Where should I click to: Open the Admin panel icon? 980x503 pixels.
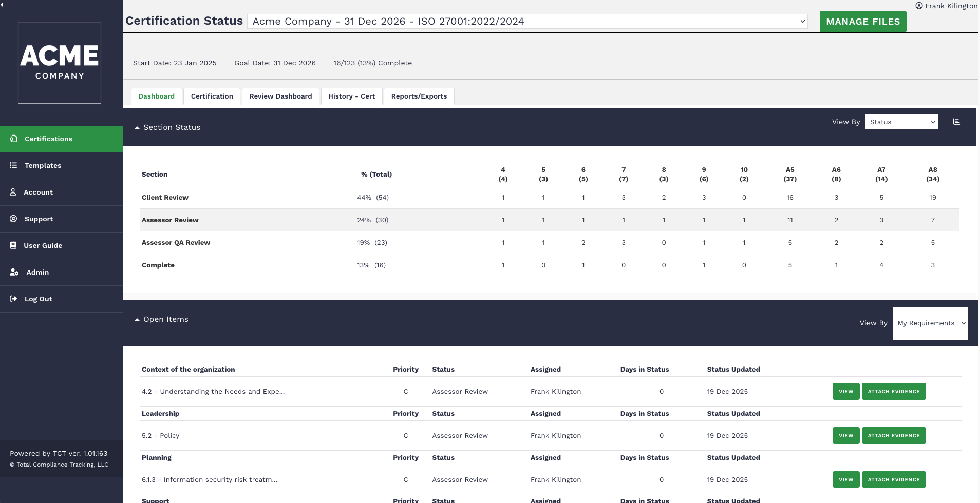click(x=14, y=272)
